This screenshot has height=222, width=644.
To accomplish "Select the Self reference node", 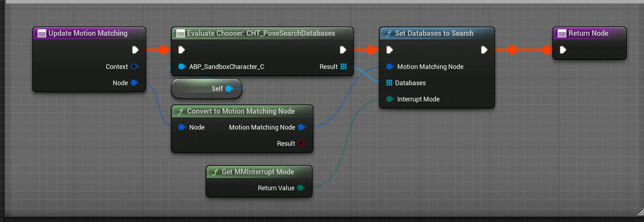I will point(206,89).
